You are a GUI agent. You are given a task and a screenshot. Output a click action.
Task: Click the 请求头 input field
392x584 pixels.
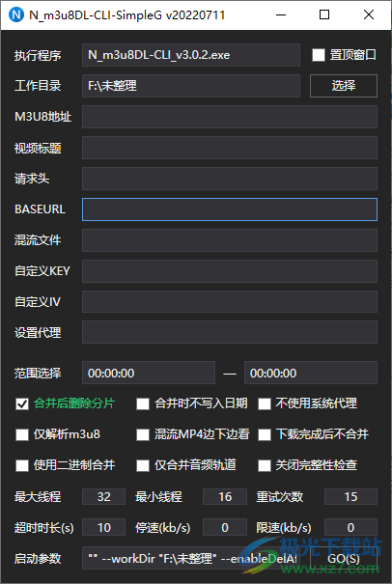[x=230, y=179]
